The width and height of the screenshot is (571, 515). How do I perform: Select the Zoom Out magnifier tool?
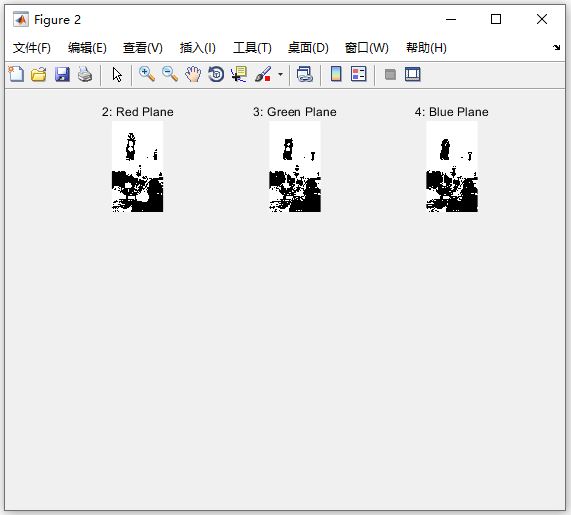pos(170,74)
